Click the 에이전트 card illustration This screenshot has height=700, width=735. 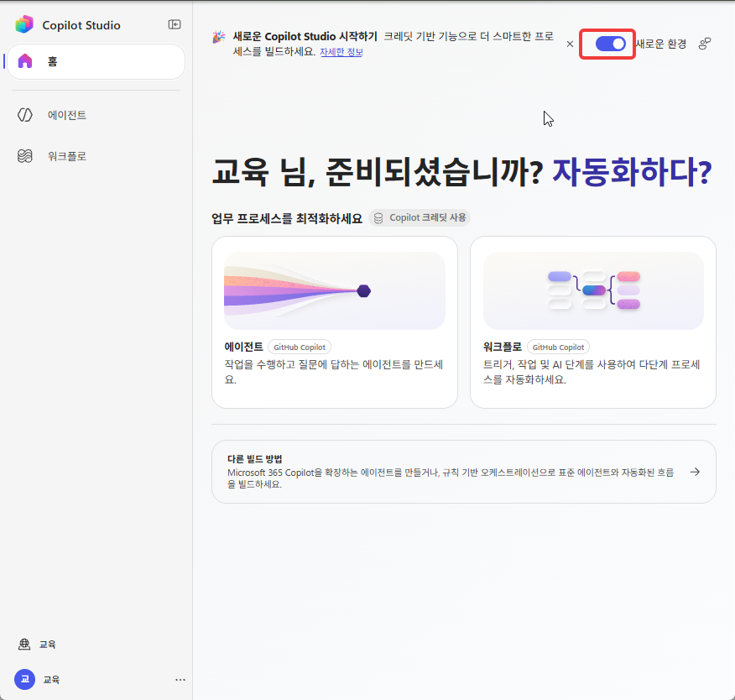click(x=335, y=290)
